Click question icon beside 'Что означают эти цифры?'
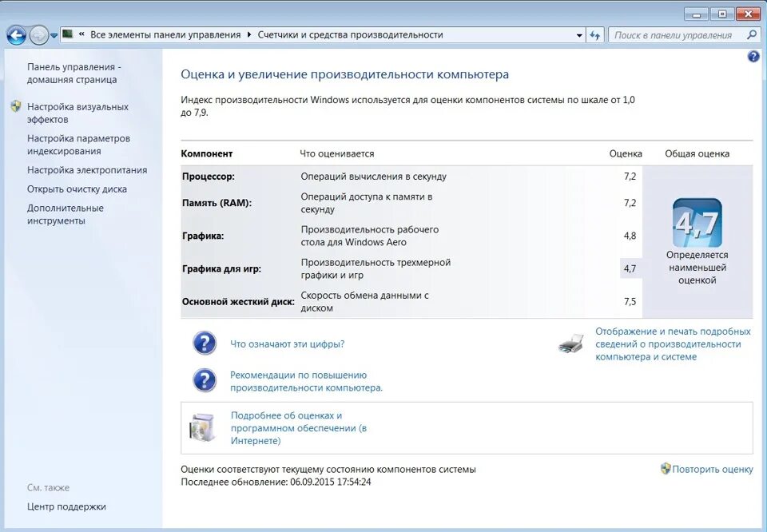The image size is (767, 532). point(205,343)
